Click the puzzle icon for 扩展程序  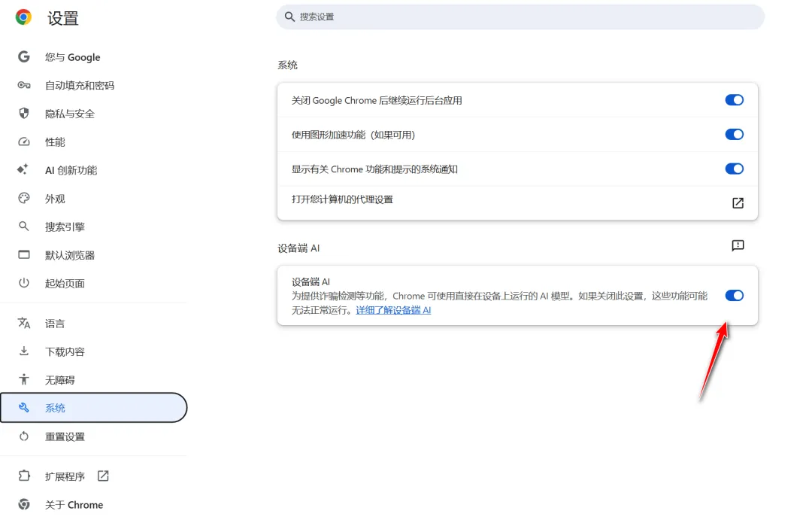[24, 476]
